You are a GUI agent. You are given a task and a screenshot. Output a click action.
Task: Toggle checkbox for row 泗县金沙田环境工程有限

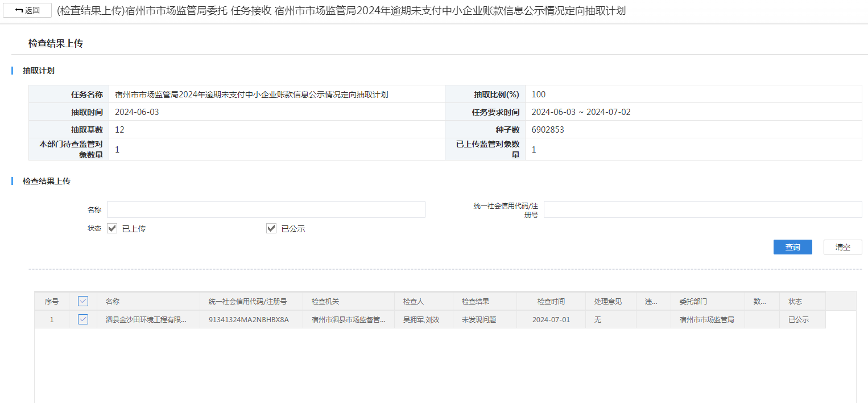[83, 319]
